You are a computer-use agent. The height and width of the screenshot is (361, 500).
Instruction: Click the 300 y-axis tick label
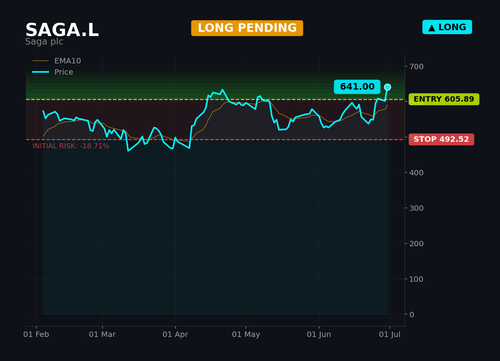416,208
